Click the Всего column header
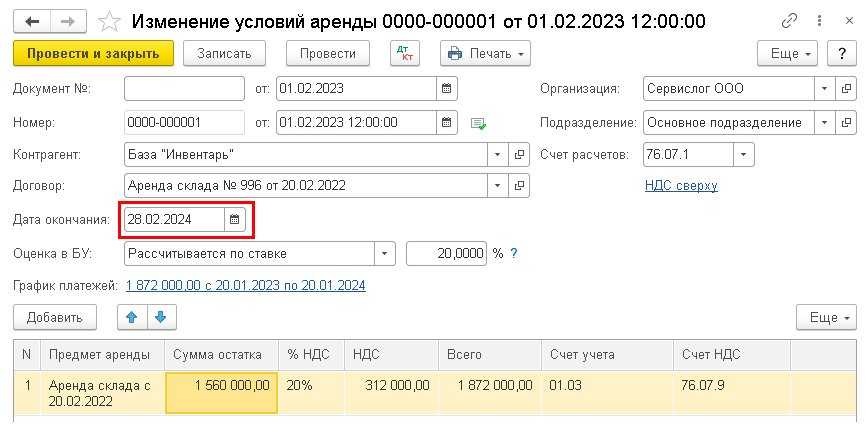The height and width of the screenshot is (434, 866). [490, 354]
